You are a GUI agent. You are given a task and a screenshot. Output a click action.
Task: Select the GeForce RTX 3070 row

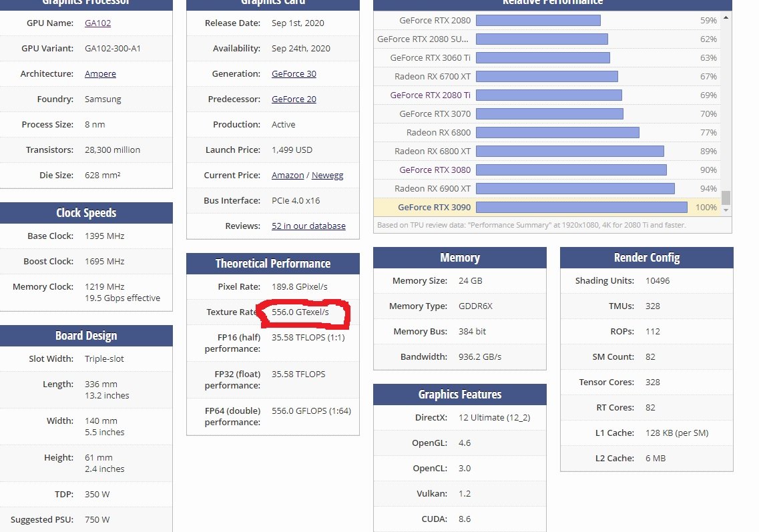point(547,113)
